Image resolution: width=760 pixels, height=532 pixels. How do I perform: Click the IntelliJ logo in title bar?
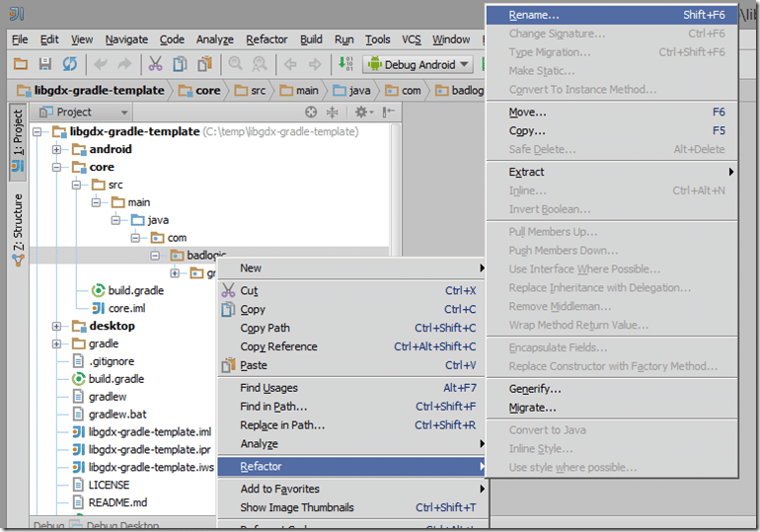[x=17, y=14]
